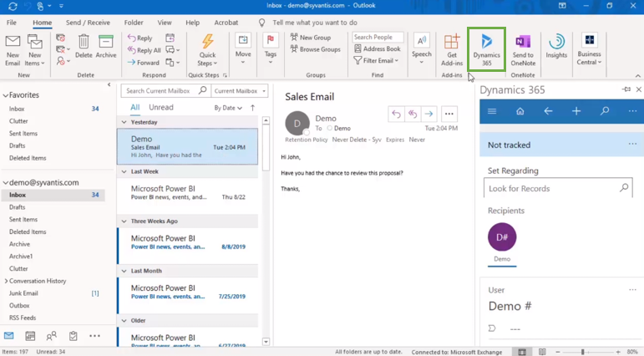Screen dimensions: 644x356
Task: Open the View ribbon tab
Action: click(x=165, y=23)
